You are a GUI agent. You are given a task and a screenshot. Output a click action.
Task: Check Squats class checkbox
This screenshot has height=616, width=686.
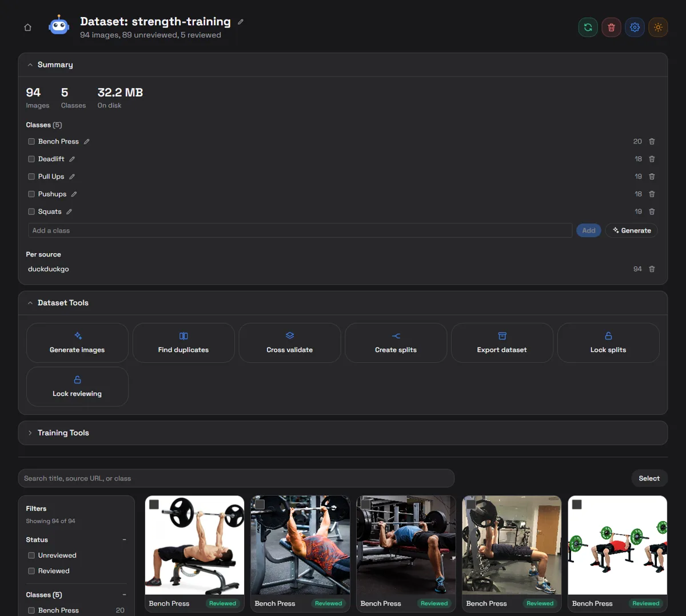pyautogui.click(x=31, y=211)
